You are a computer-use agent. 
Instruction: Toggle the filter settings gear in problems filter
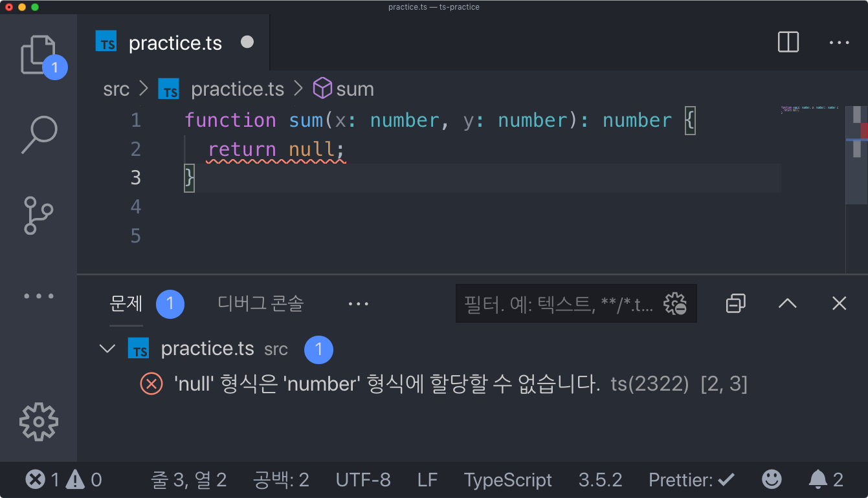pos(675,303)
